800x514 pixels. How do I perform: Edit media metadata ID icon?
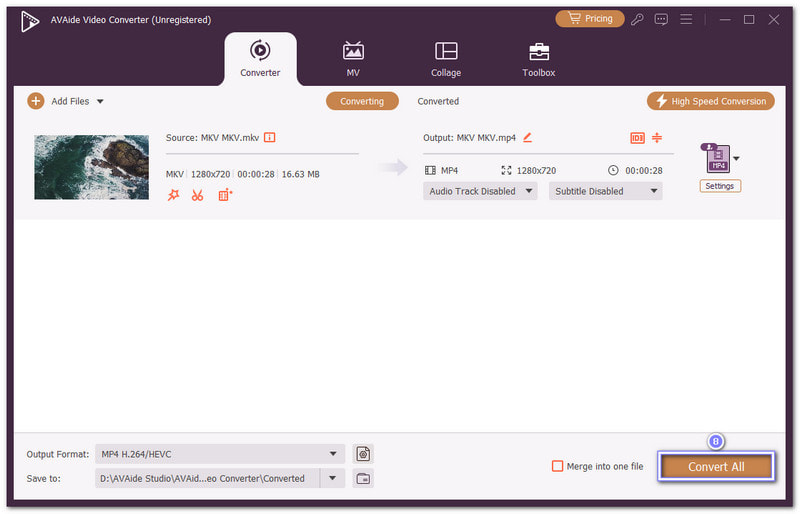(637, 138)
